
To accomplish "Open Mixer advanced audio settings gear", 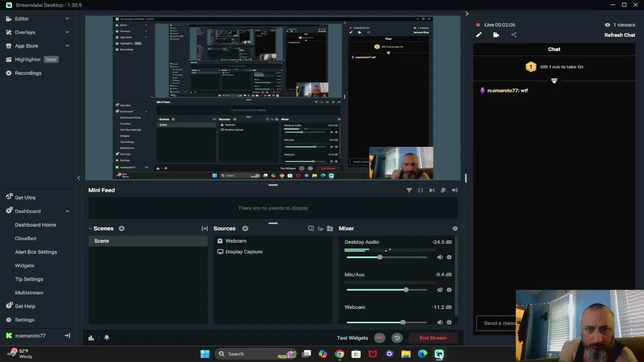I will pos(455,228).
